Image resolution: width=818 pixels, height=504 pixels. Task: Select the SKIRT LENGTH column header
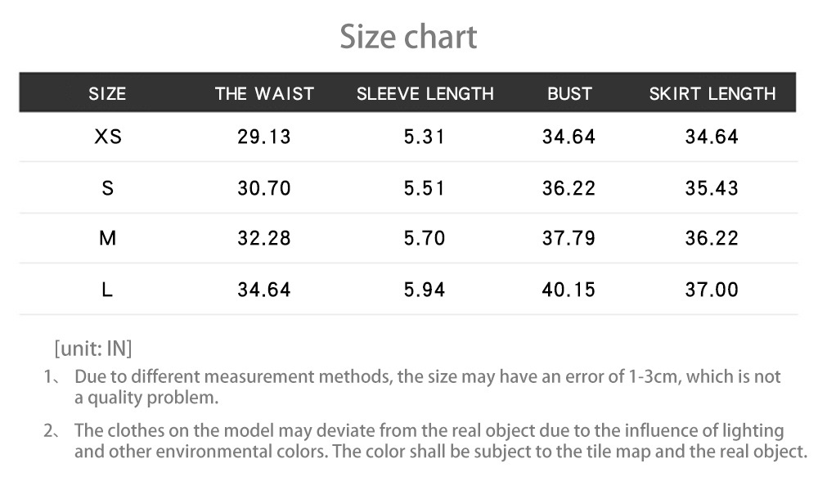pos(712,93)
